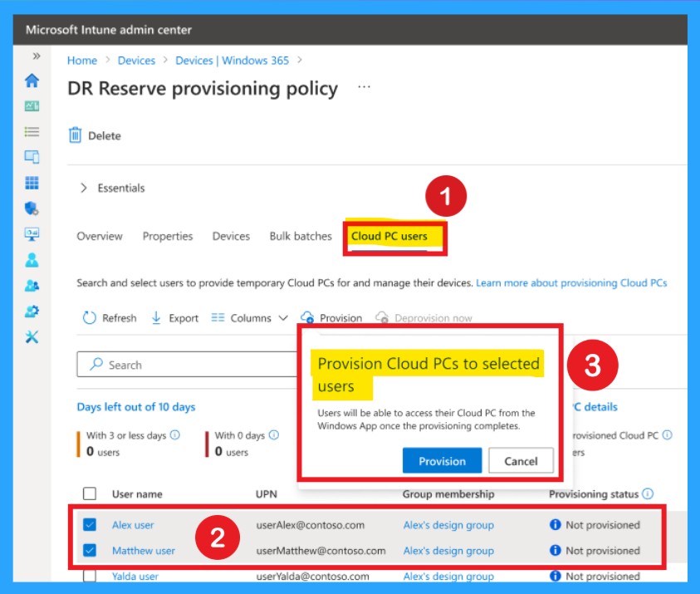Click userAlex@contoso.com cell
This screenshot has height=594, width=700.
[x=311, y=525]
